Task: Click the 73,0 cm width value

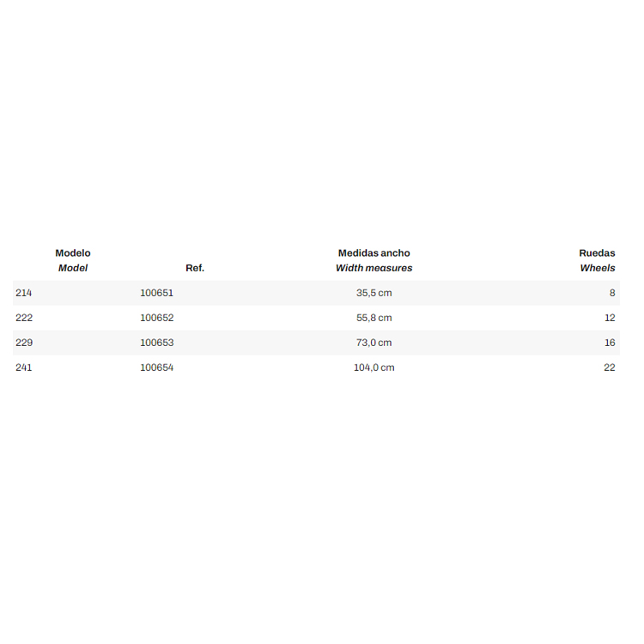Action: tap(374, 343)
